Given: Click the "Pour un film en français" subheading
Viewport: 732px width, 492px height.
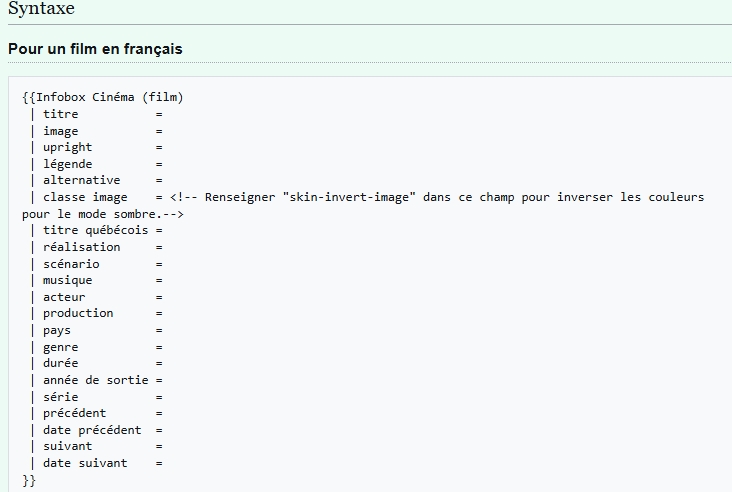Looking at the screenshot, I should pos(95,48).
